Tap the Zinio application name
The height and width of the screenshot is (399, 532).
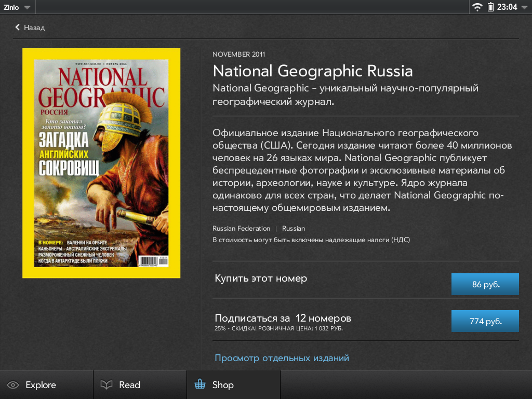coord(11,7)
